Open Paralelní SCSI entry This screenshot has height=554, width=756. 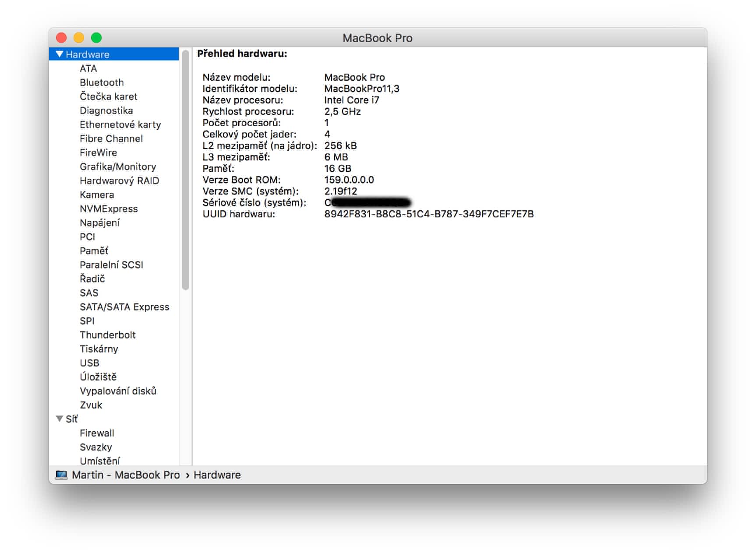click(112, 265)
